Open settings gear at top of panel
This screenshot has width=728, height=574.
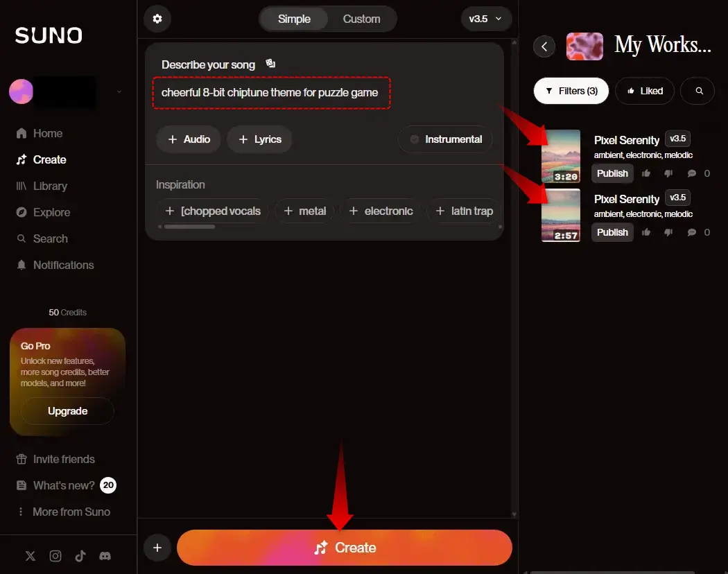coord(157,19)
